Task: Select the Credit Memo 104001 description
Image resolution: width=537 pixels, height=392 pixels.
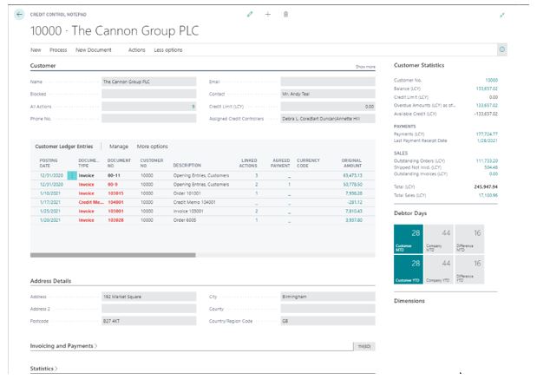Action: click(x=194, y=202)
